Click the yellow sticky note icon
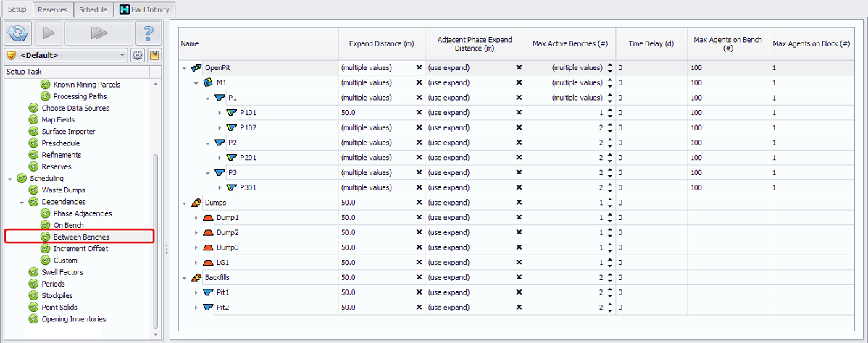 tap(154, 55)
